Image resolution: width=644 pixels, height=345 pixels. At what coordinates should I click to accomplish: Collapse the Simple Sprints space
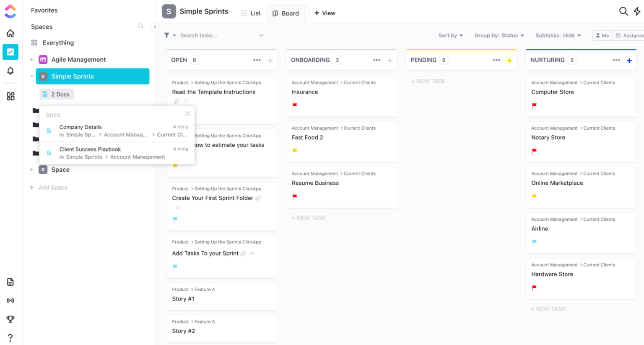(x=32, y=76)
